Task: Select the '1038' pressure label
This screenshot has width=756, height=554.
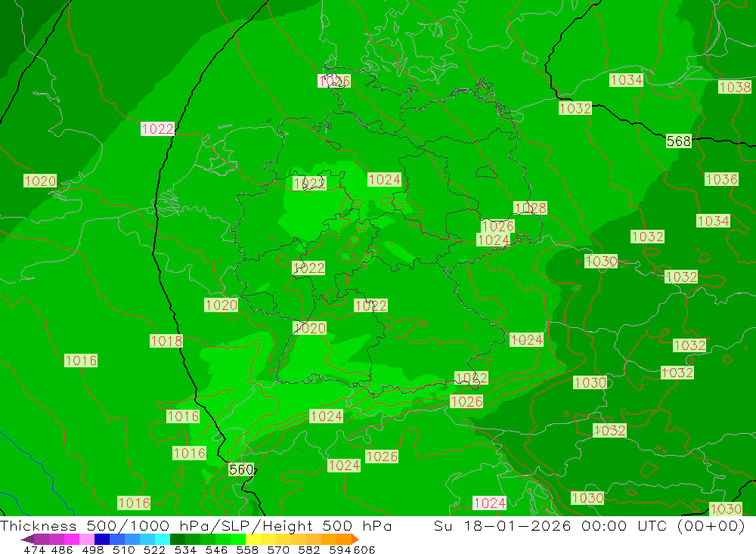Action: [735, 87]
